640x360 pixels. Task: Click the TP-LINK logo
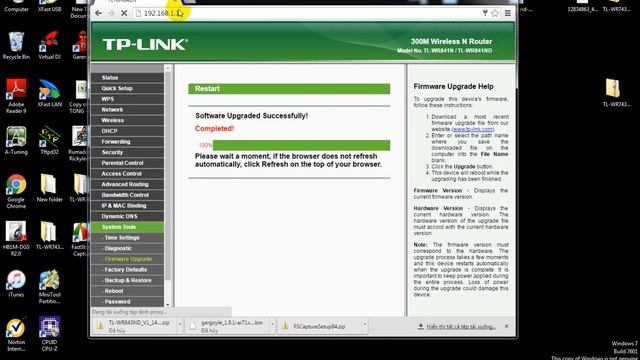(x=145, y=44)
